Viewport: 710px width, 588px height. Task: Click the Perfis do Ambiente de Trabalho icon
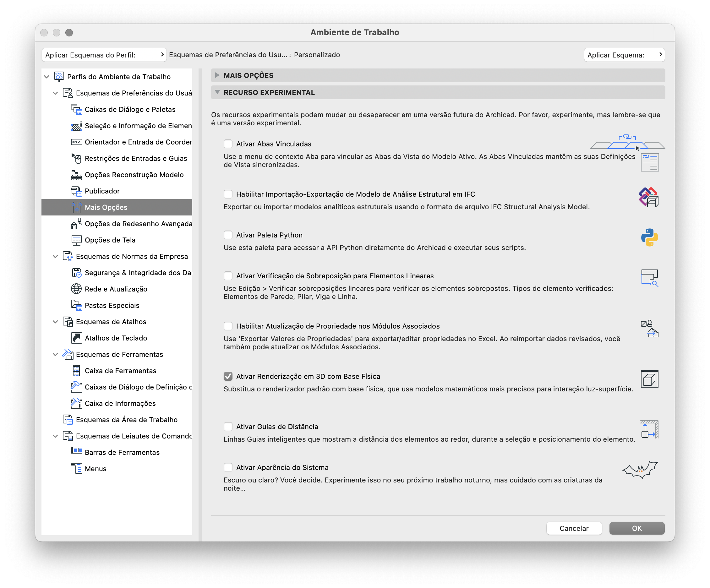pyautogui.click(x=59, y=77)
